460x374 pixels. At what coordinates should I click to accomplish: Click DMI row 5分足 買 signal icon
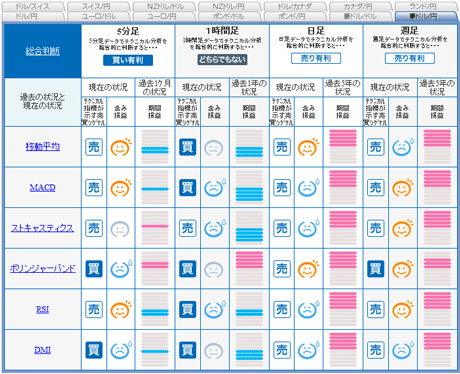coord(94,350)
